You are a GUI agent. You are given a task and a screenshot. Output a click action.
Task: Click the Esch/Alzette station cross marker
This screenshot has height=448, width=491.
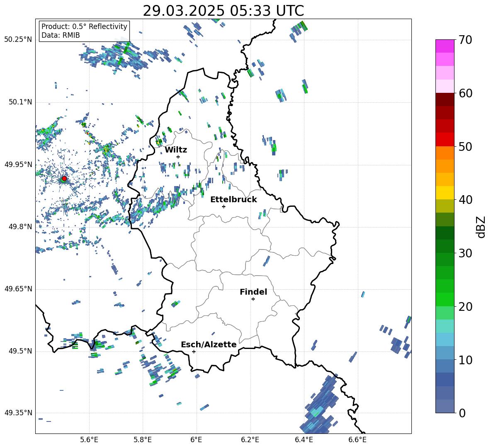tap(194, 351)
